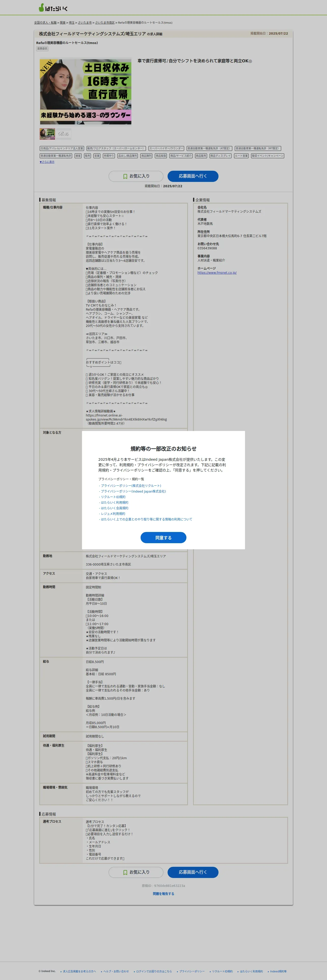Screen dimensions: 327x980
Task: Click 応募画面へ行く button above 原稿ID
Action: pos(193,872)
